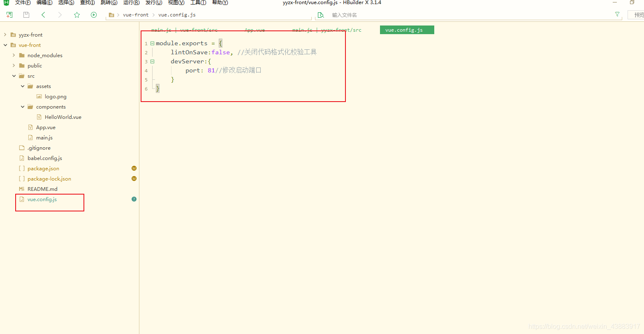Open the 发行(U) menu
The width and height of the screenshot is (644, 334).
click(154, 2)
